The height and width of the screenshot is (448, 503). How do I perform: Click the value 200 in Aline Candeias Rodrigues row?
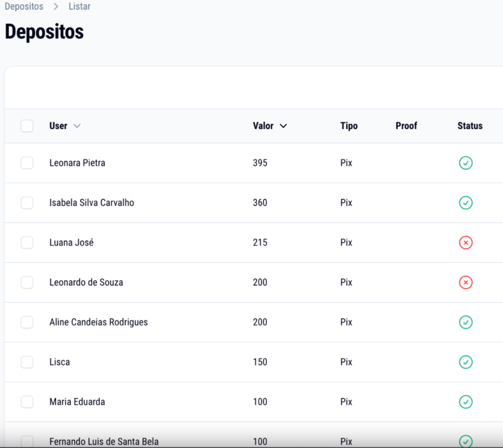[260, 322]
